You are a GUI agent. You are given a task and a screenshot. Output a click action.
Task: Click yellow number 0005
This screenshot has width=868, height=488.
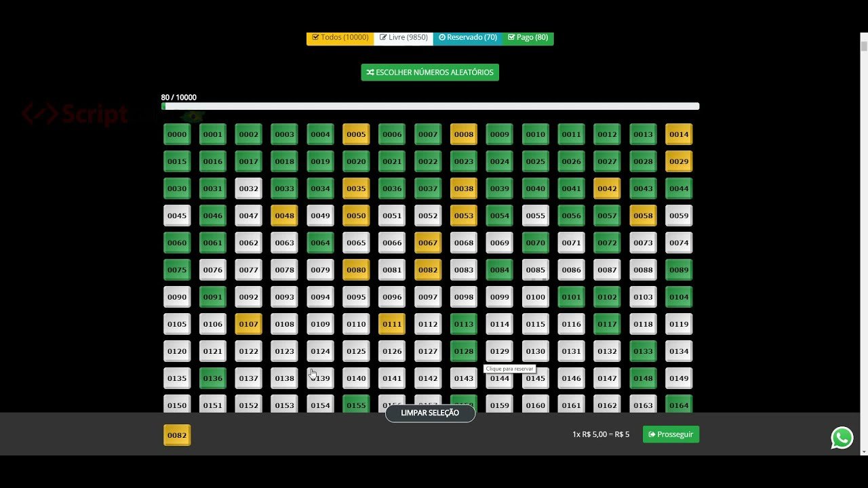(x=356, y=134)
